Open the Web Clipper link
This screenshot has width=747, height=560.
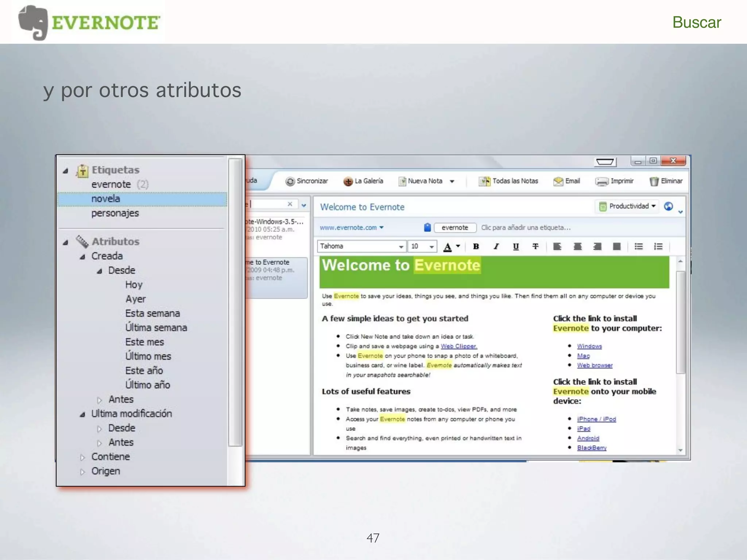click(x=458, y=346)
